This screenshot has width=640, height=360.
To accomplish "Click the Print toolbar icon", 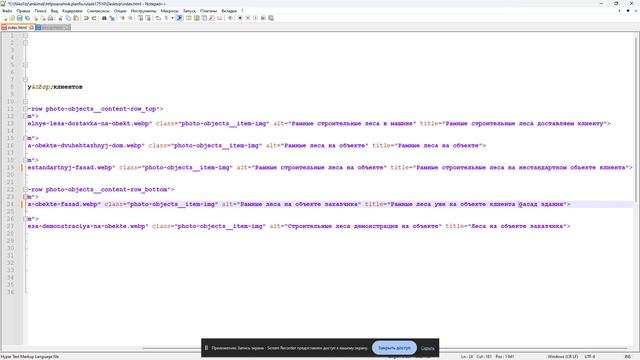I will (x=50, y=18).
